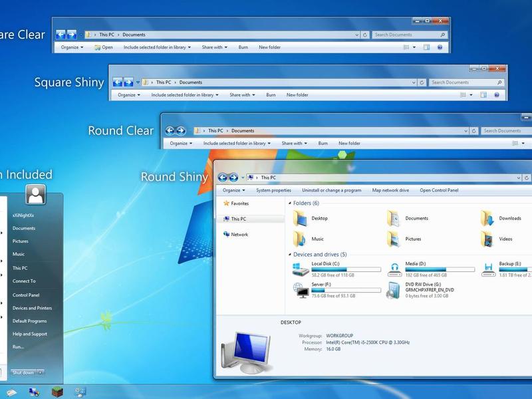Open Help and Support in Start menu
Image resolution: width=532 pixels, height=399 pixels.
[x=30, y=334]
